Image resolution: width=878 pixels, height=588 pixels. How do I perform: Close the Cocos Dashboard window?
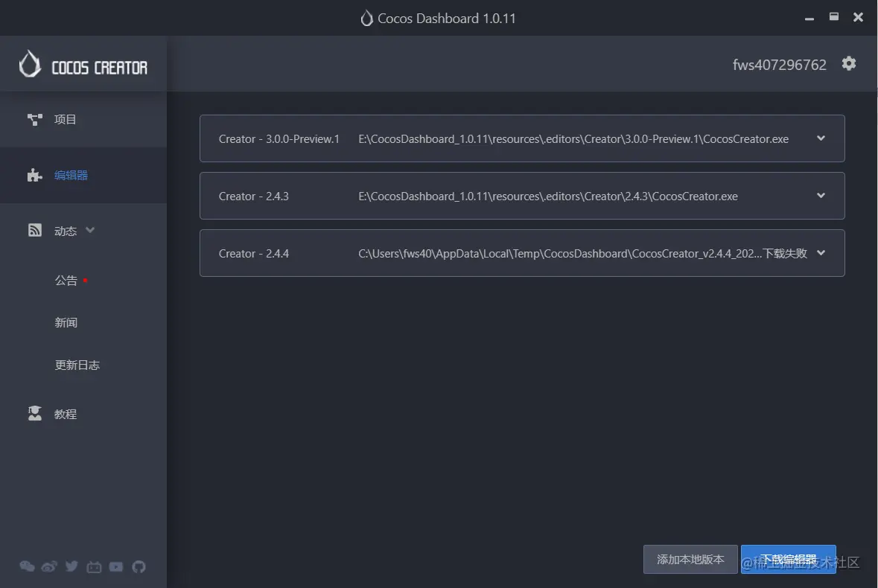[x=858, y=17]
